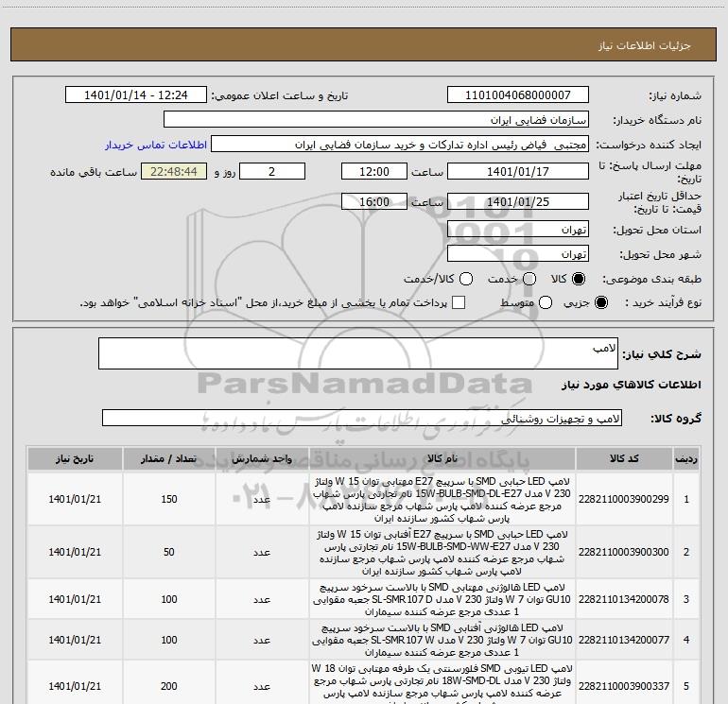Click product code 2282110003900337
728x704 pixels.
click(624, 686)
